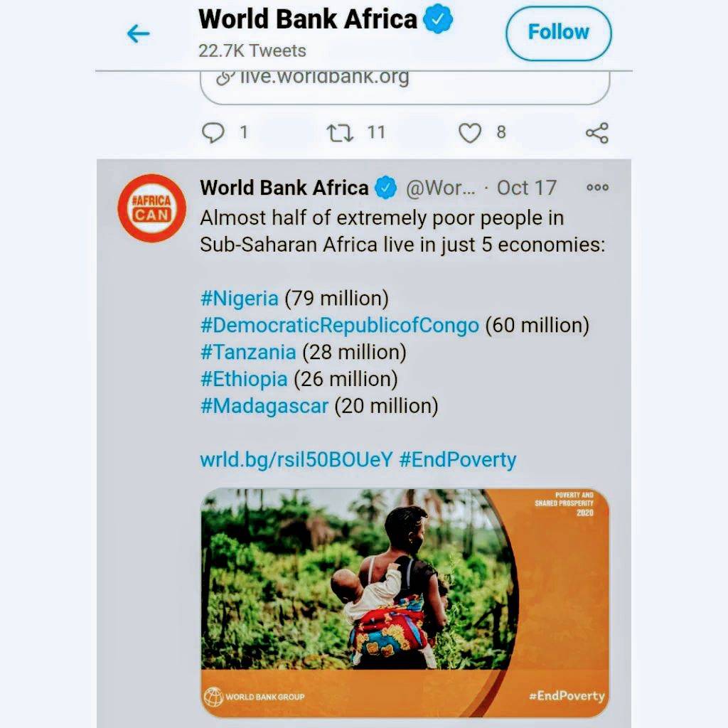The width and height of the screenshot is (728, 728).
Task: Click the Follow button
Action: click(x=558, y=33)
